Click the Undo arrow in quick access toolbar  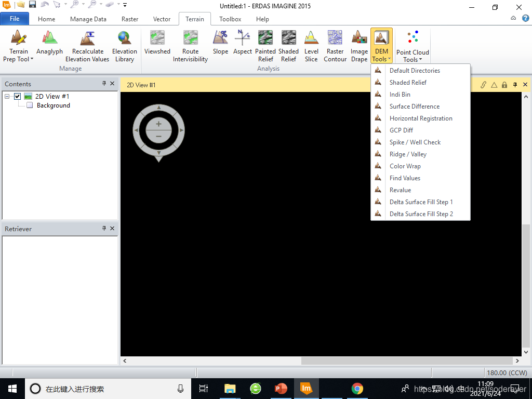click(x=45, y=5)
